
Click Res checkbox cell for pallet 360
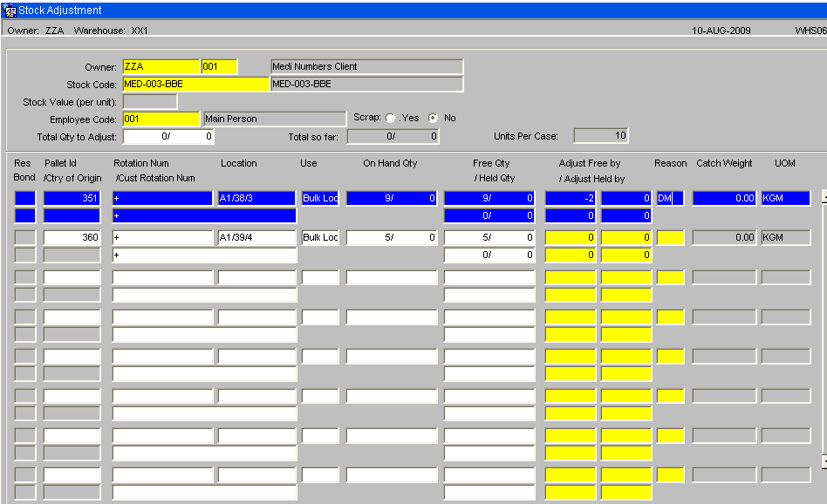click(x=25, y=237)
